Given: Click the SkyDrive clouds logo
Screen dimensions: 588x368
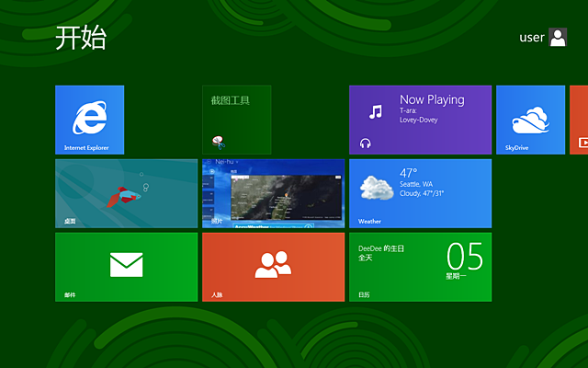Looking at the screenshot, I should pos(531,120).
